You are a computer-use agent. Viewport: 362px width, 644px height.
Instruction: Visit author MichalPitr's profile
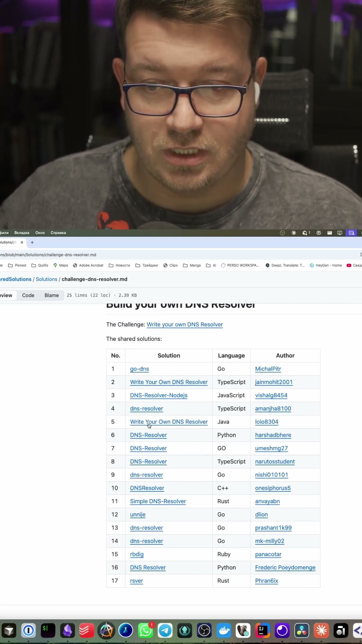click(268, 369)
